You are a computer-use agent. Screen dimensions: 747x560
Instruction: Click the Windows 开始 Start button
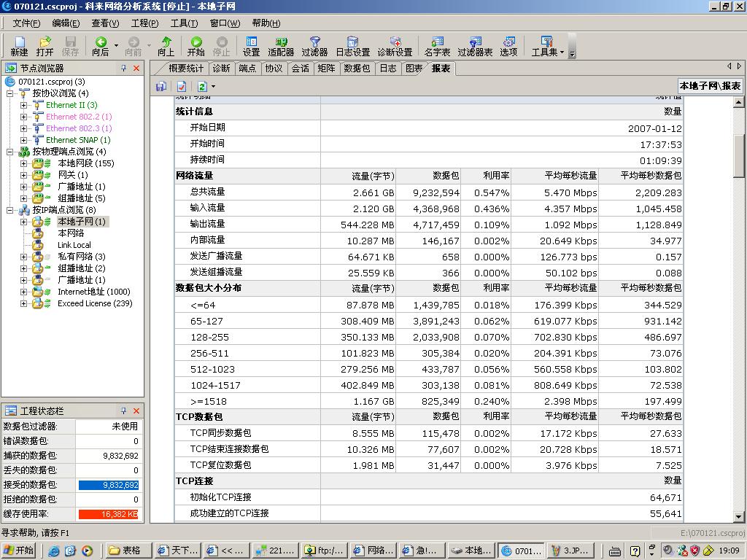pyautogui.click(x=20, y=551)
